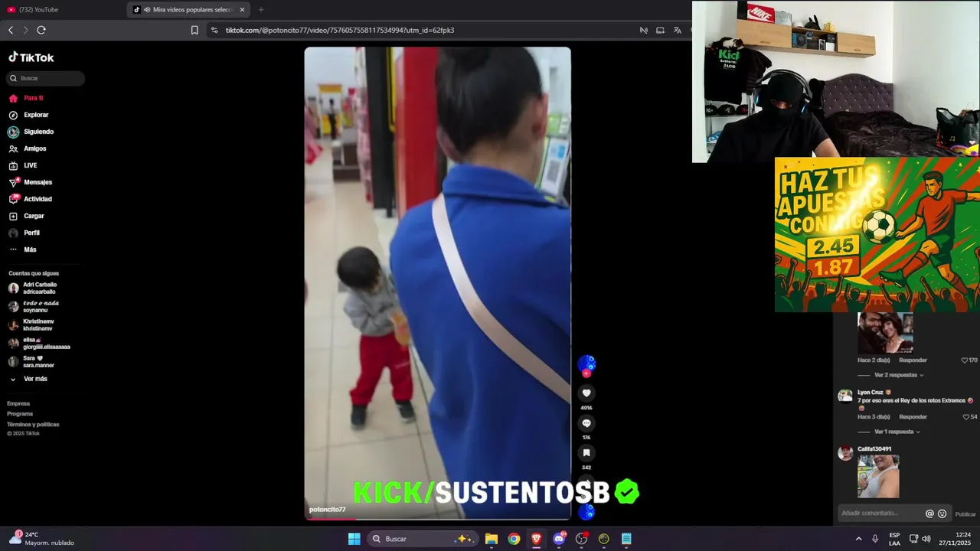Open Califa130491's profile name
This screenshot has height=551, width=980.
[874, 449]
